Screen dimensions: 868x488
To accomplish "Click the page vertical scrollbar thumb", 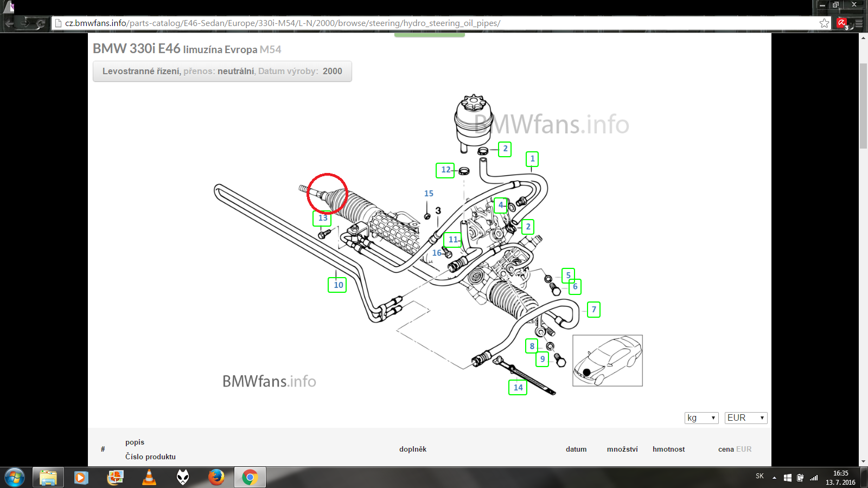I will [x=863, y=106].
